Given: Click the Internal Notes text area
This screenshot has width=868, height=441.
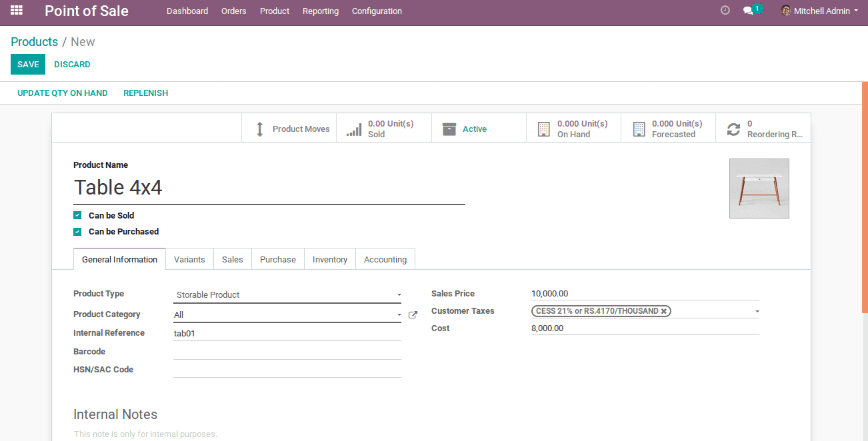Looking at the screenshot, I should pos(431,434).
